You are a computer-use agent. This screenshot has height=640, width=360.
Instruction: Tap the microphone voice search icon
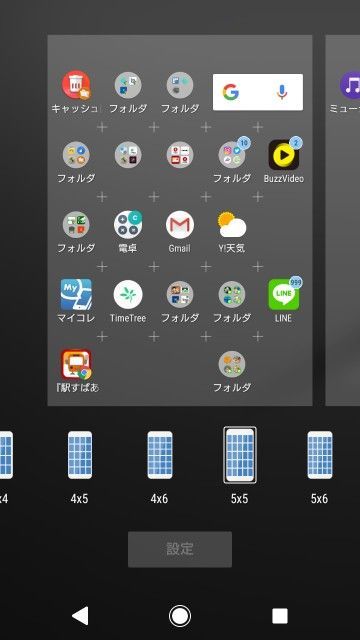[x=282, y=92]
